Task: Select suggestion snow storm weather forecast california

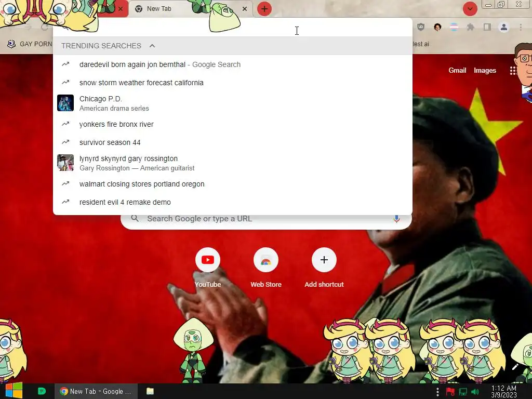Action: pyautogui.click(x=233, y=83)
